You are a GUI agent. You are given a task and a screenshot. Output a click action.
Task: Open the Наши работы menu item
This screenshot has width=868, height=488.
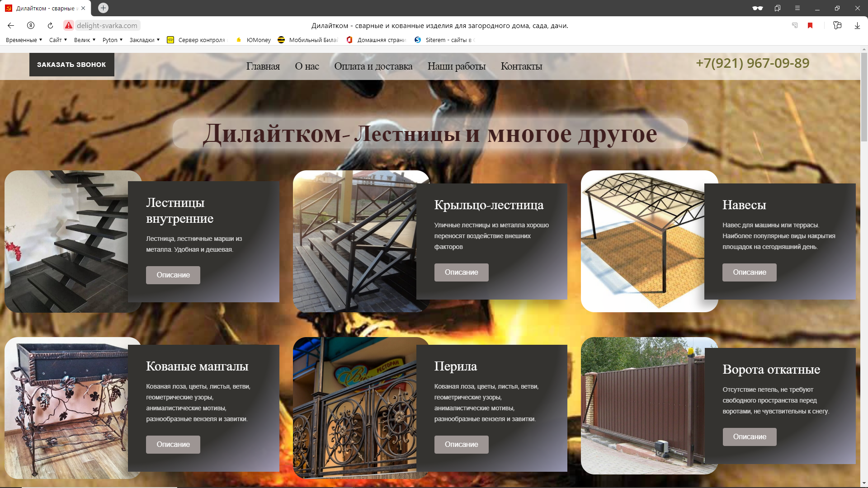click(x=456, y=66)
